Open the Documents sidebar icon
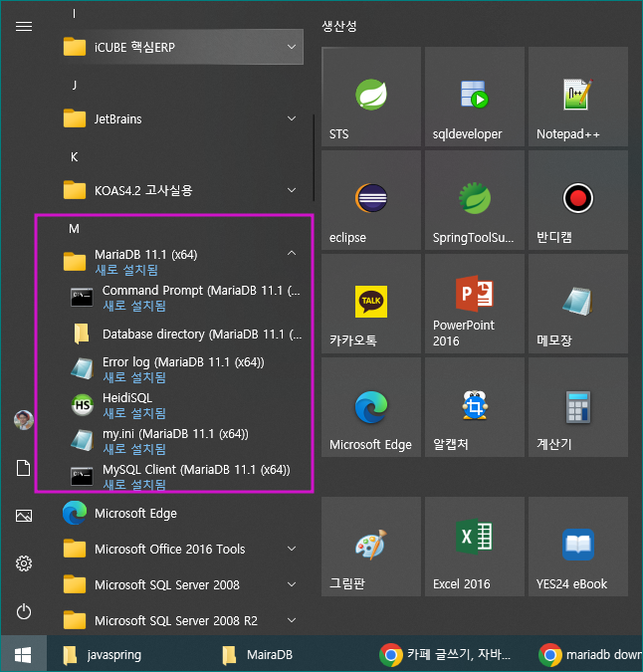643x672 pixels. click(24, 468)
